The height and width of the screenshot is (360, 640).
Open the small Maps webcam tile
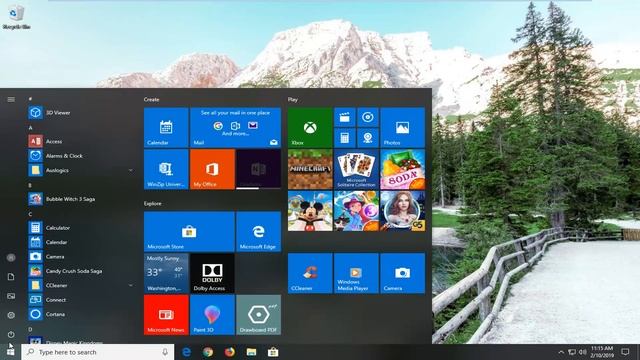click(x=368, y=138)
